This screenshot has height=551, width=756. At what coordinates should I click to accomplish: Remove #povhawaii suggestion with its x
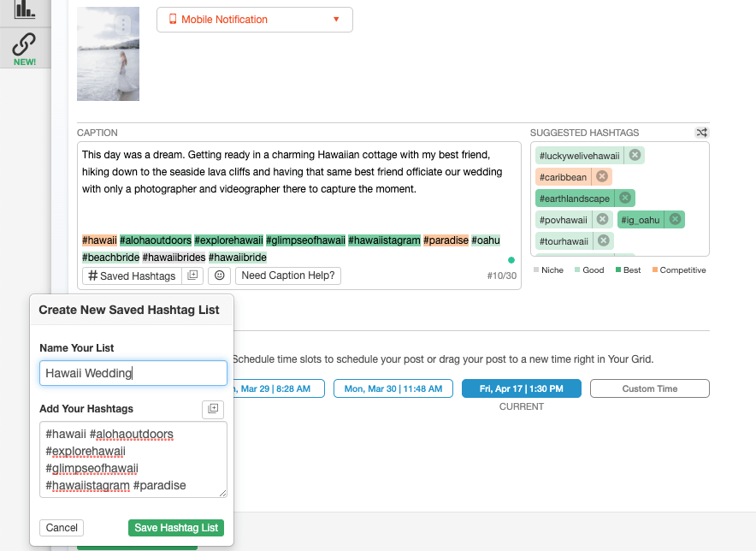tap(602, 219)
